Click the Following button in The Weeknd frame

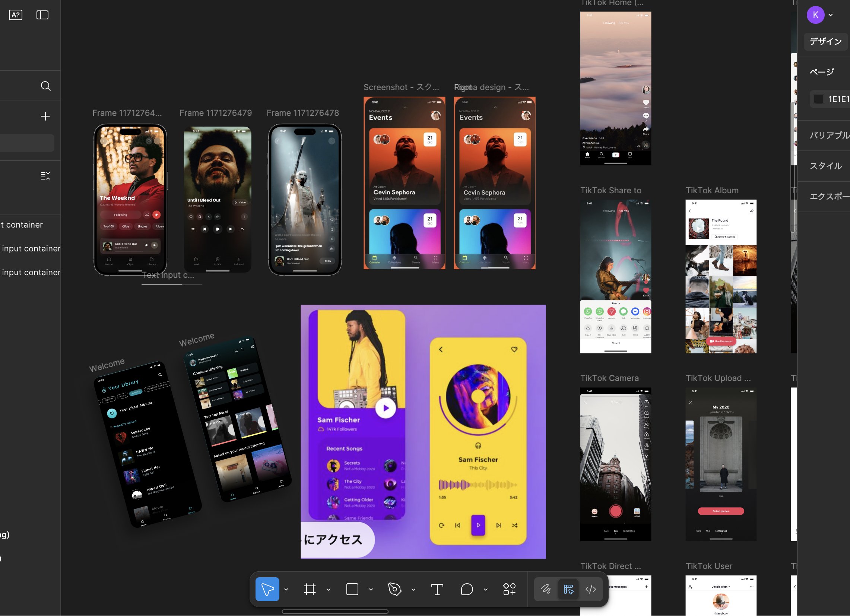coord(120,215)
